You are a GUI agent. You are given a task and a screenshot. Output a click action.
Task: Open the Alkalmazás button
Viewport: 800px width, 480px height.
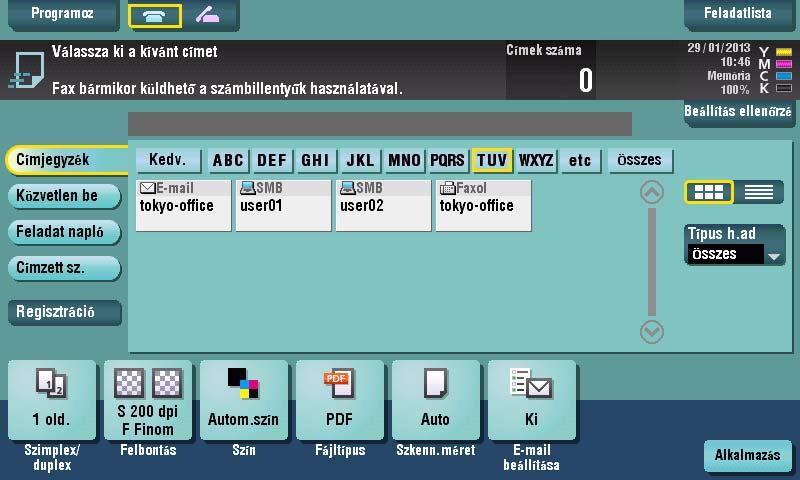(x=748, y=455)
